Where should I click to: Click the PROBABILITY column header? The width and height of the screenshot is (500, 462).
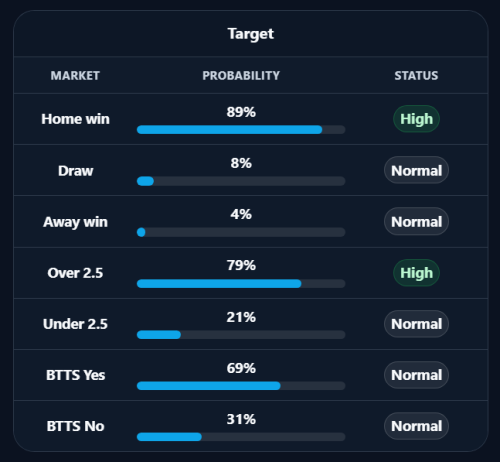241,76
